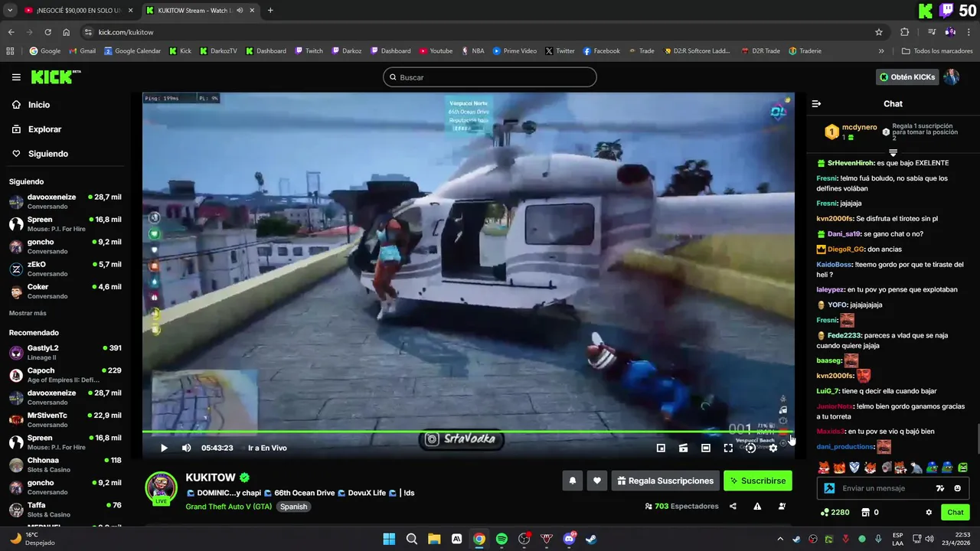
Task: Open the clip creation icon
Action: click(683, 448)
